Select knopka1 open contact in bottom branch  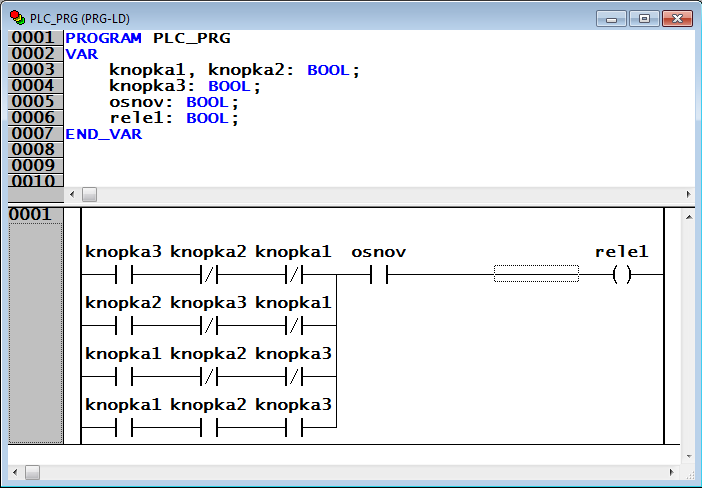click(x=124, y=427)
